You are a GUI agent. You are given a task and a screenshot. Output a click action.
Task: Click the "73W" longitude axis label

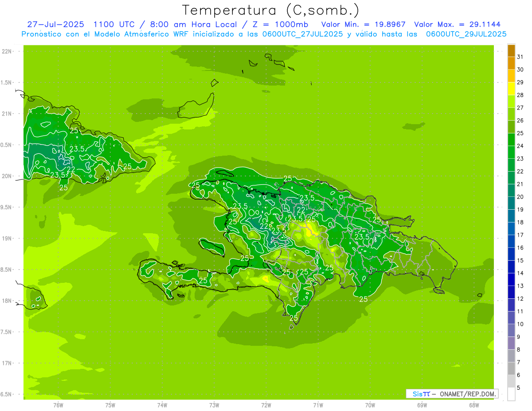pyautogui.click(x=214, y=405)
